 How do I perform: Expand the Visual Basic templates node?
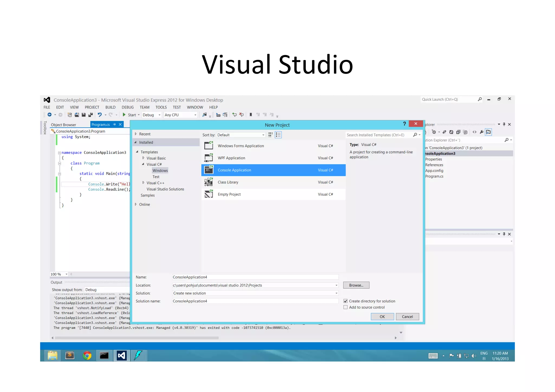[143, 158]
